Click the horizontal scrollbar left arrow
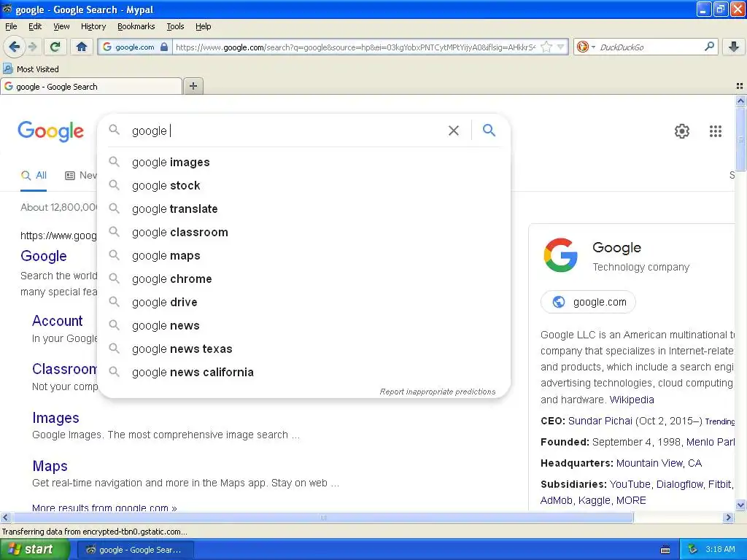 (5, 517)
